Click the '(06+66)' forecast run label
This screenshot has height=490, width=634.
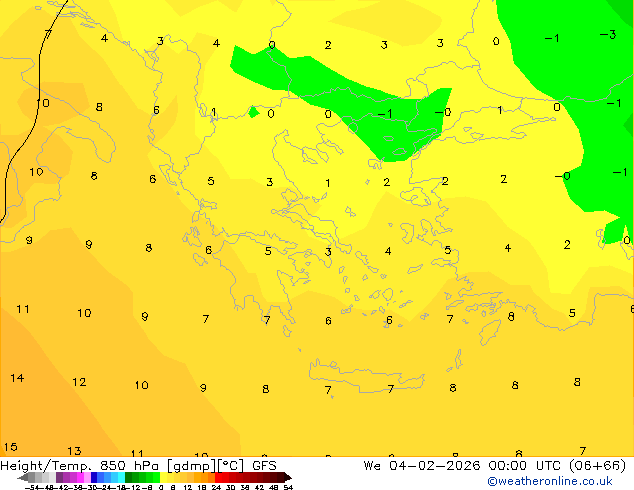[x=597, y=466]
